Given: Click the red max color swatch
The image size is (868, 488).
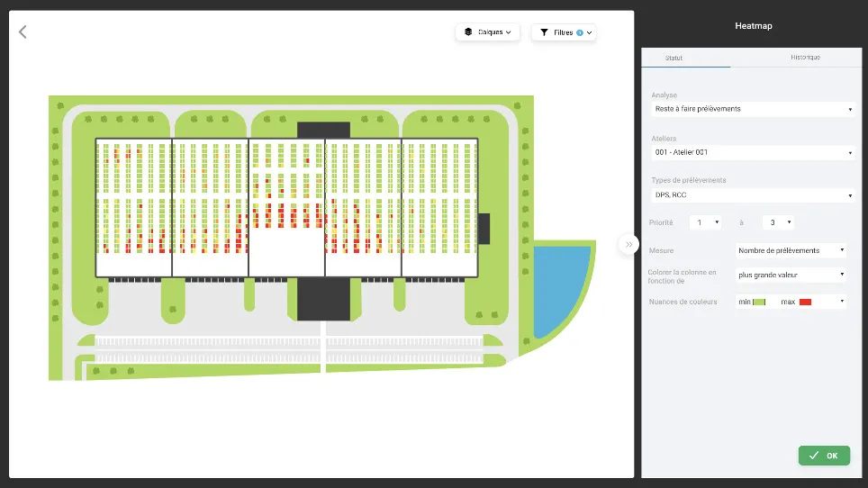Looking at the screenshot, I should [805, 302].
